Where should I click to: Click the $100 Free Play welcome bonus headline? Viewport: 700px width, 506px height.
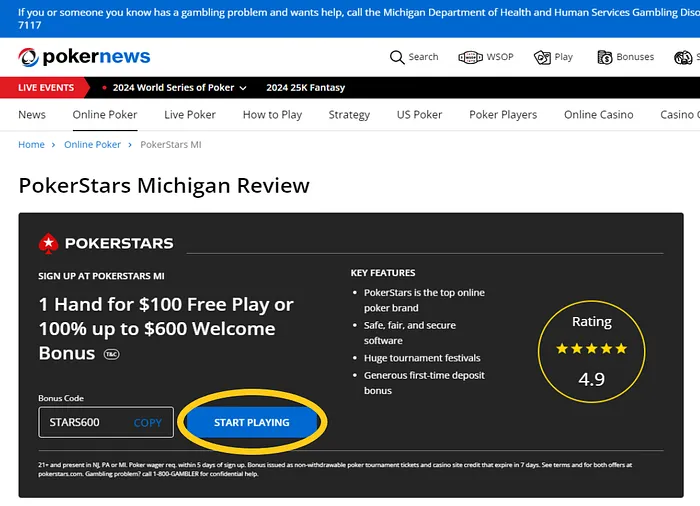click(166, 329)
